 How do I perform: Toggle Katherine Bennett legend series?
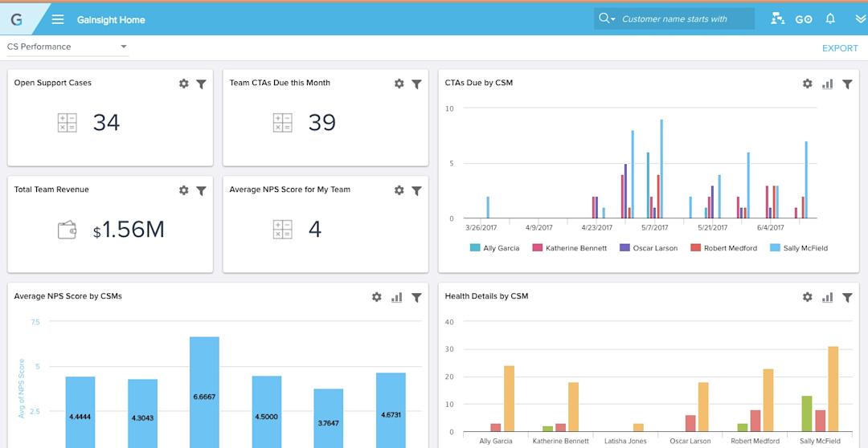click(x=570, y=248)
